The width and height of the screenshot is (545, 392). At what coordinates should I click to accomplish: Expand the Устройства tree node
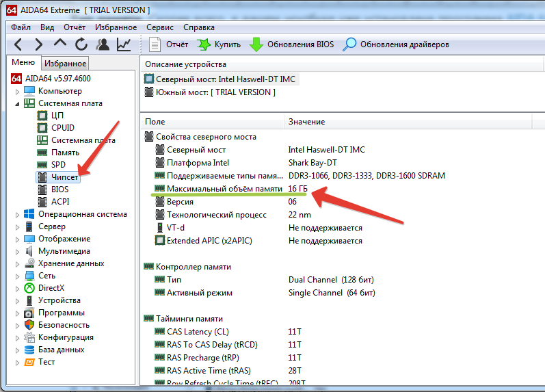tap(17, 301)
